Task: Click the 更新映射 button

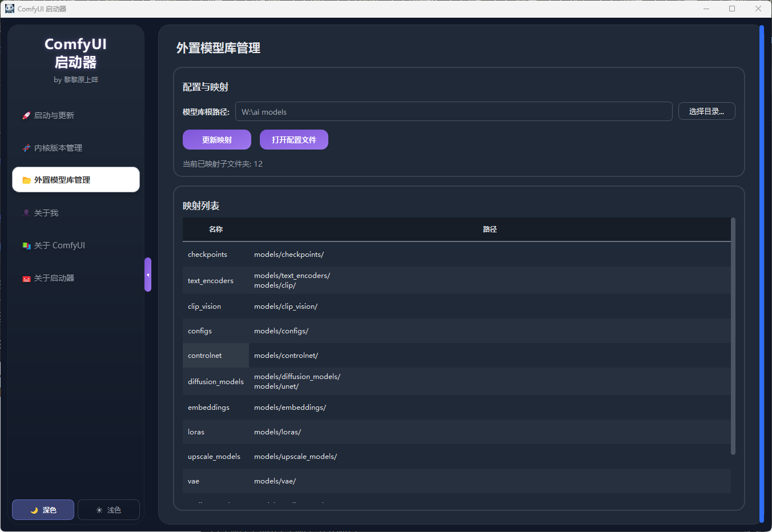Action: coord(217,140)
